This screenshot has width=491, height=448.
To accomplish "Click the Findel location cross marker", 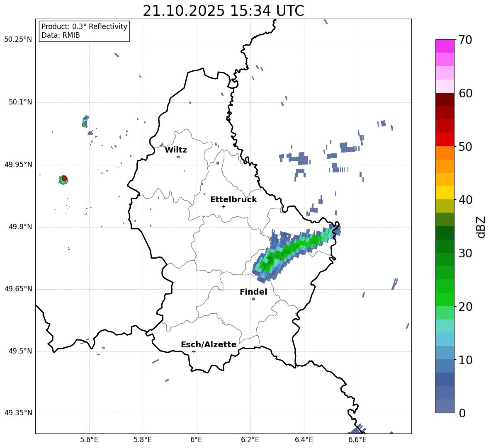I will point(253,299).
